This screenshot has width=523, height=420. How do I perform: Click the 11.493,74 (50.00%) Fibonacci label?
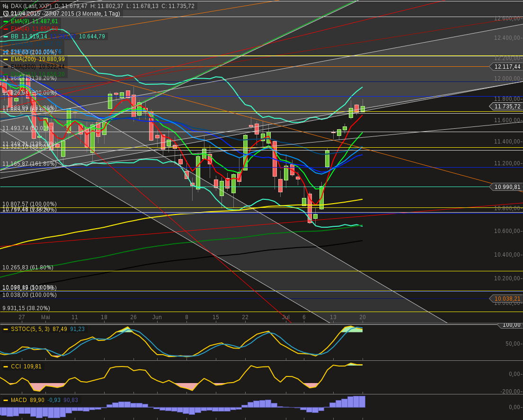click(x=27, y=128)
